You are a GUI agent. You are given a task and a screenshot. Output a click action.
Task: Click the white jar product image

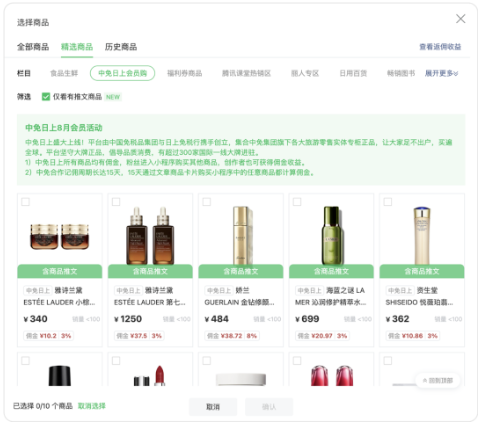[x=241, y=379]
